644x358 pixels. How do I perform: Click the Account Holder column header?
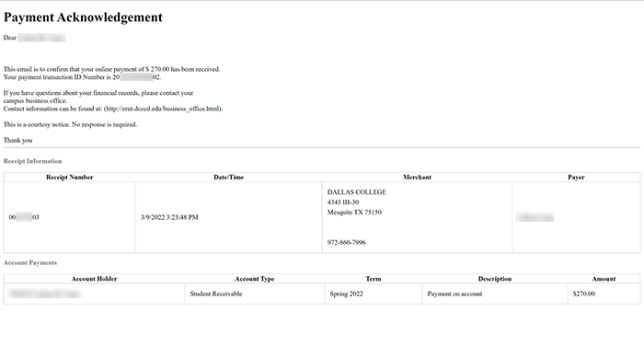(94, 279)
